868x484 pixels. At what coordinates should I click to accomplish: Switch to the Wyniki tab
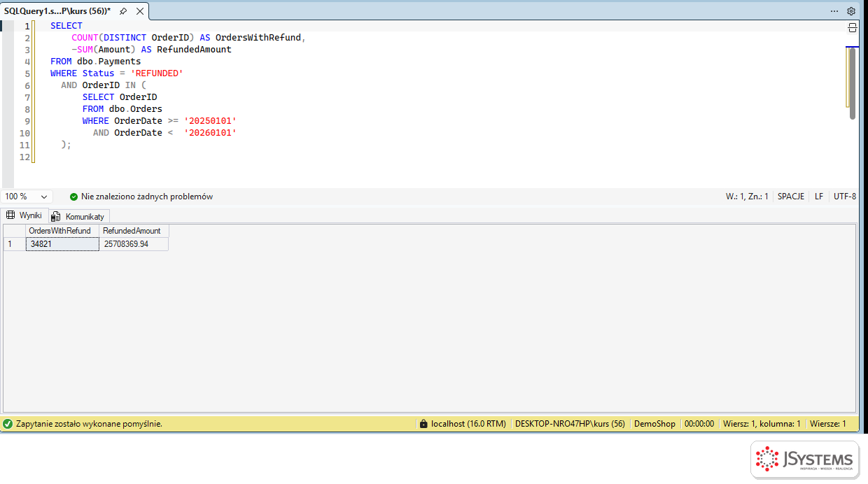(x=24, y=215)
